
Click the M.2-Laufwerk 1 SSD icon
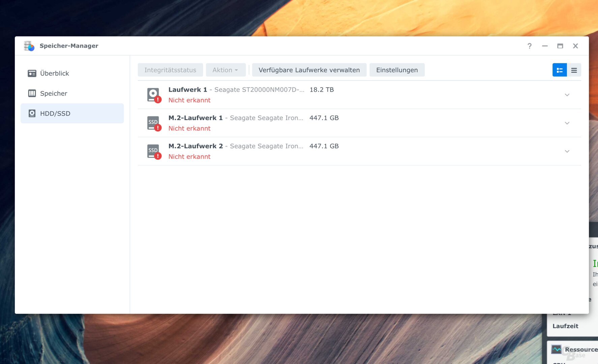click(x=154, y=123)
